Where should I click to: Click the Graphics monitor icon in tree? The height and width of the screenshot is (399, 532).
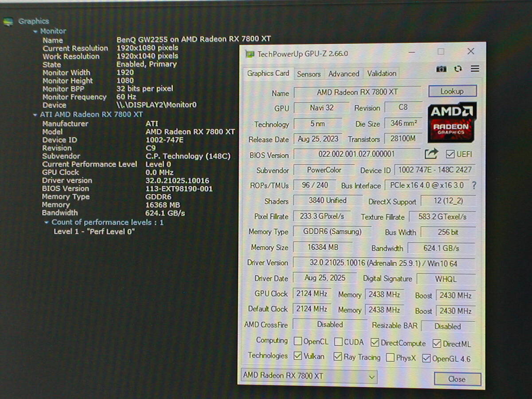click(8, 22)
